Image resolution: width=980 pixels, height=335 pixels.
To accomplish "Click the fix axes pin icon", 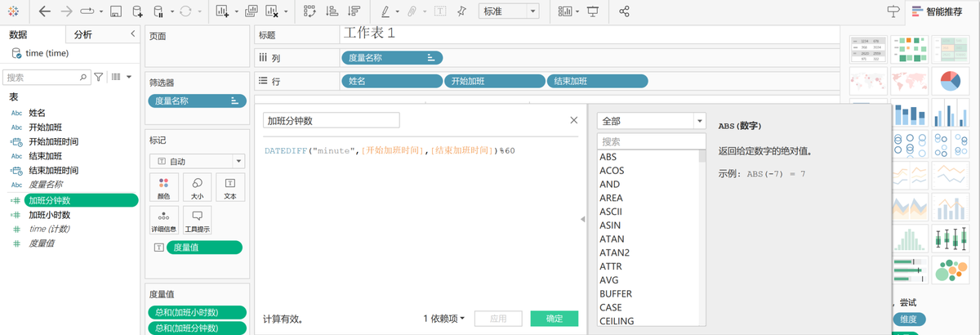I will 462,11.
